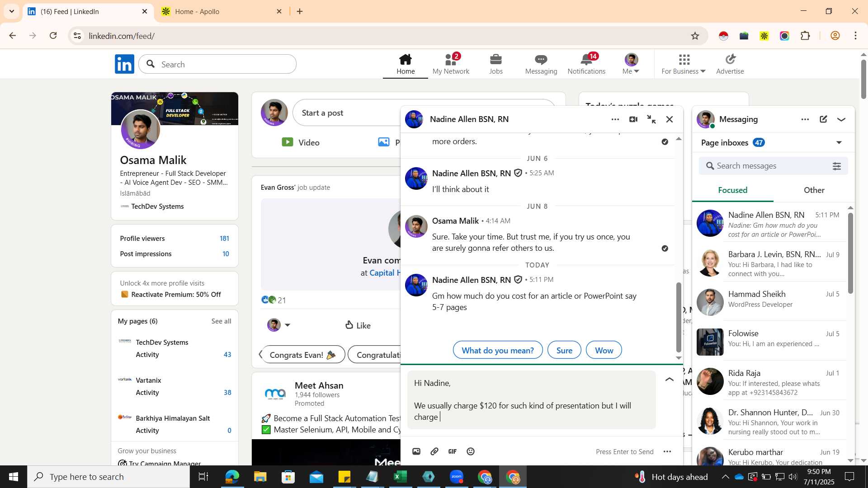Screen dimensions: 868x488
Task: Open Folowise conversation
Action: (770, 342)
